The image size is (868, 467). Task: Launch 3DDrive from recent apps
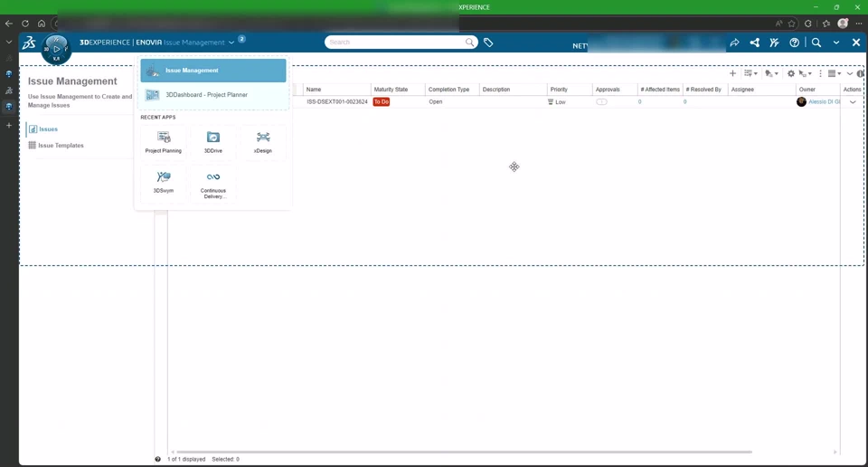click(x=213, y=142)
